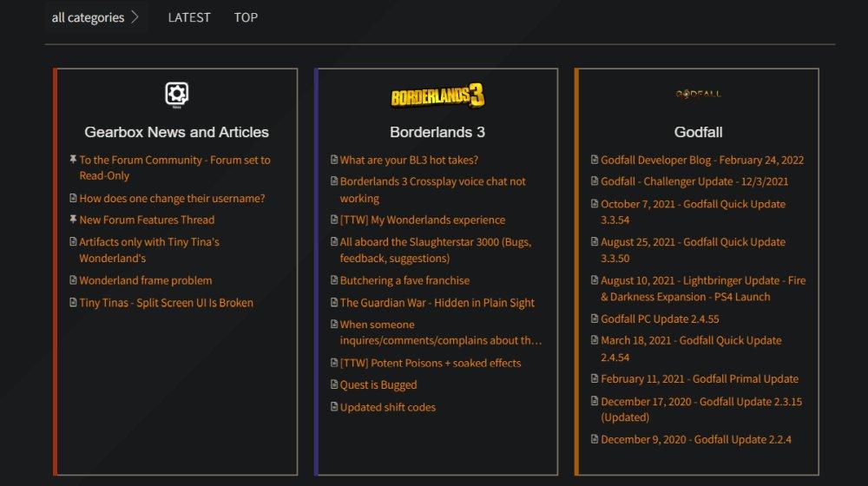Screen dimensions: 868x486
Task: Open 'Godfall PC Update 2.4.55' topic
Action: (660, 319)
